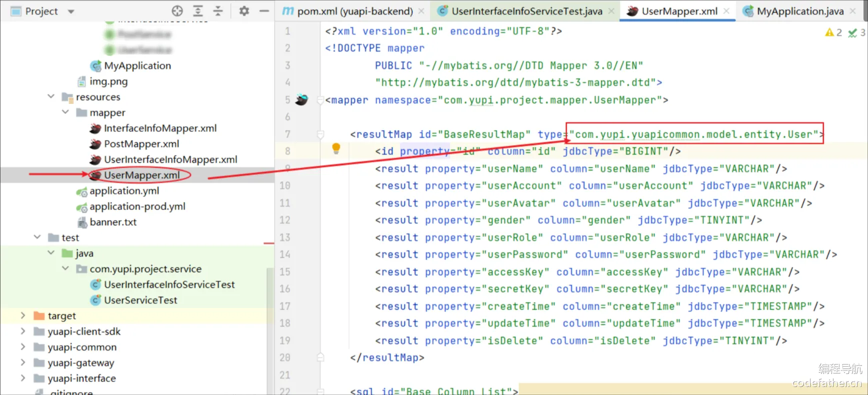
Task: Click the orange target folder icon
Action: click(39, 315)
